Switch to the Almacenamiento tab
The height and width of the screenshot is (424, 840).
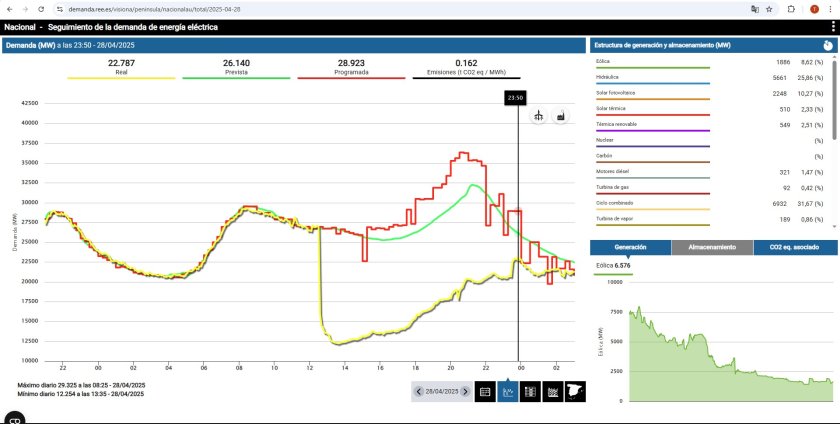click(712, 248)
